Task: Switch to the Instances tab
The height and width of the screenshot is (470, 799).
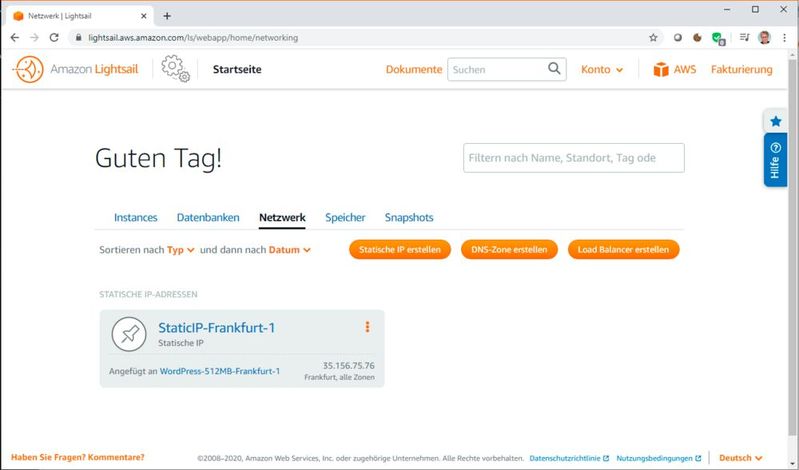Action: pyautogui.click(x=136, y=218)
